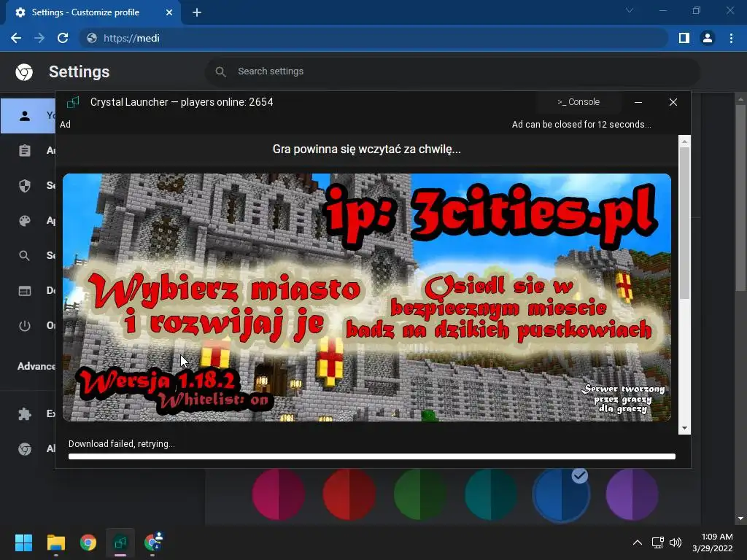Click the browser forward arrow
747x560 pixels.
point(39,38)
